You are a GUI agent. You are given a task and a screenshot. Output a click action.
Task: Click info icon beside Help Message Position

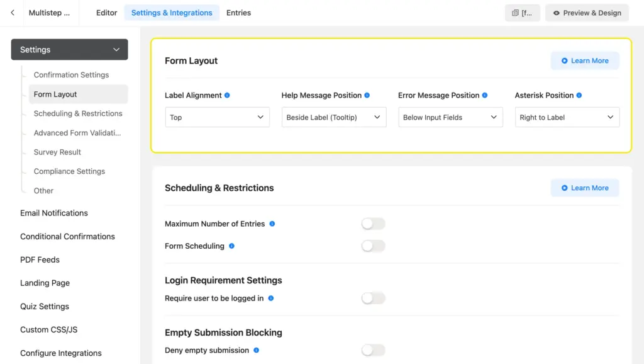(x=367, y=96)
